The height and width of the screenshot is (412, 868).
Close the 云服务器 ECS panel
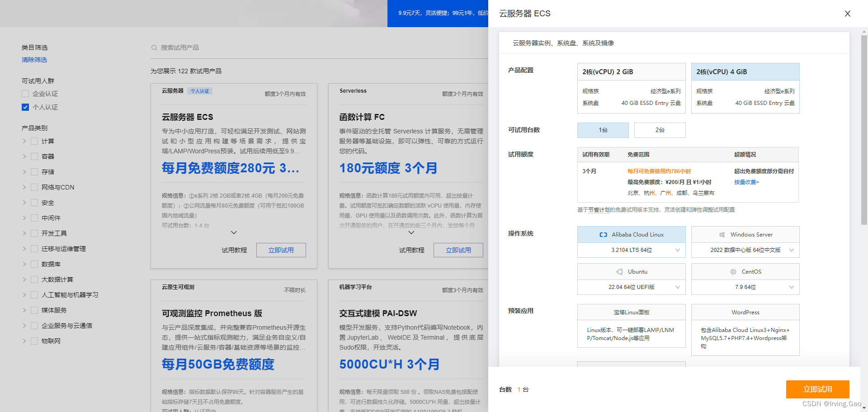tap(847, 14)
